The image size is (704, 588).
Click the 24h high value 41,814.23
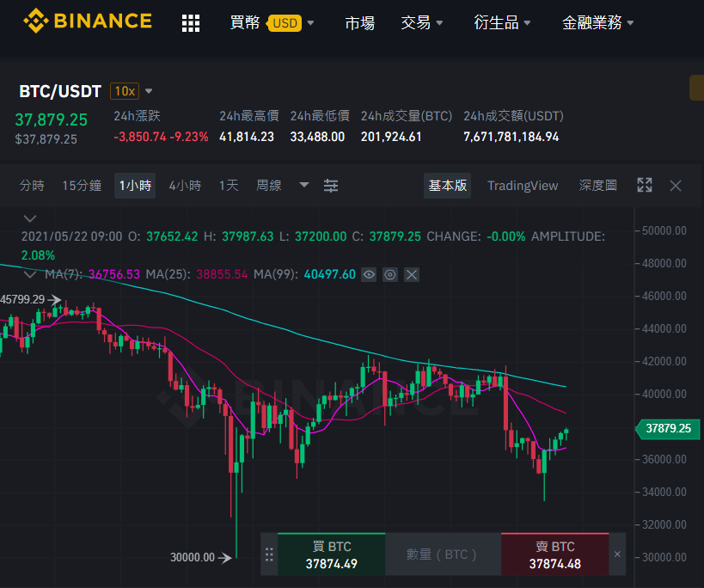[x=247, y=137]
